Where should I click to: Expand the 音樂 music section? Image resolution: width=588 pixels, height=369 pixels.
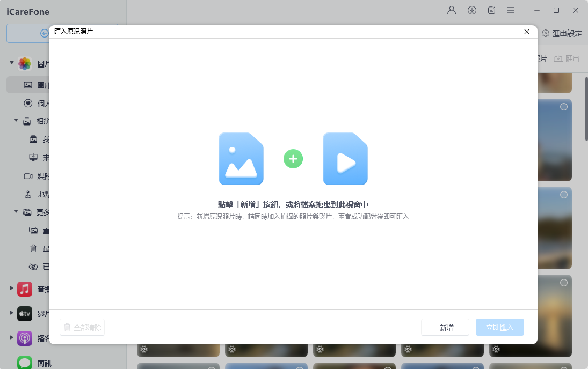(x=11, y=289)
